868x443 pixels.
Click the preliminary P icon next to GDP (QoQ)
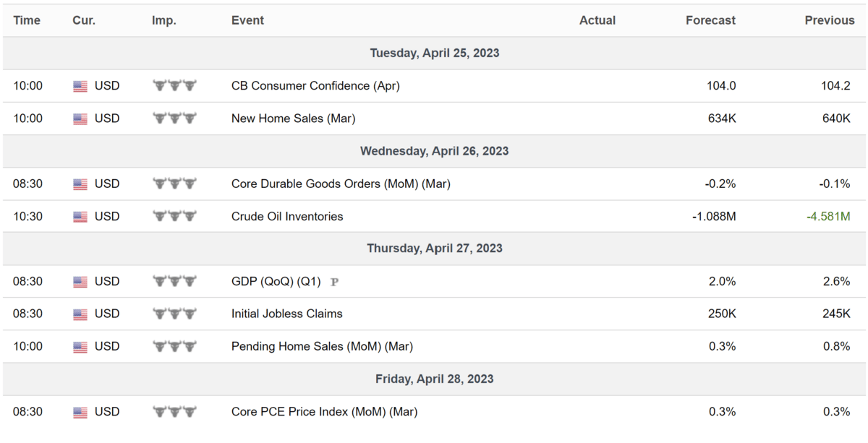334,282
